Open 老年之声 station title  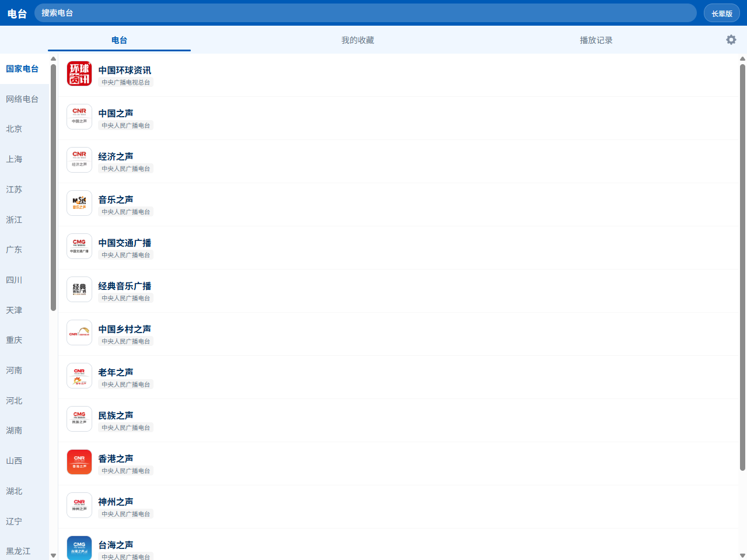point(116,372)
